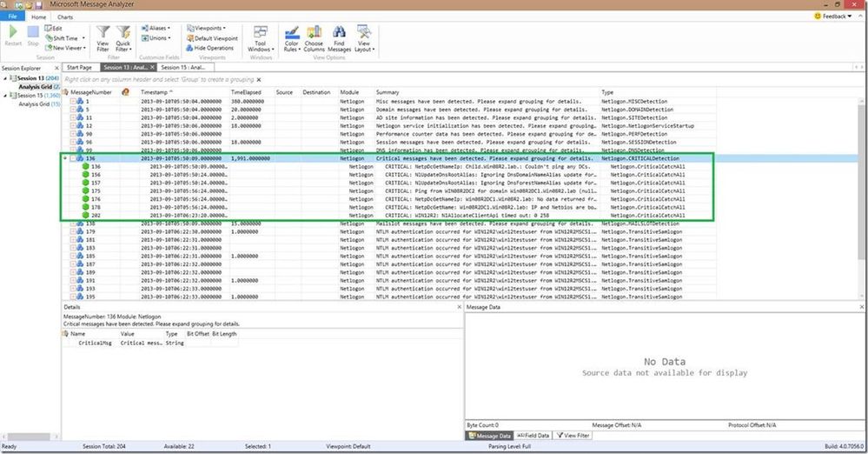
Task: Expand message group 1
Action: coord(73,102)
